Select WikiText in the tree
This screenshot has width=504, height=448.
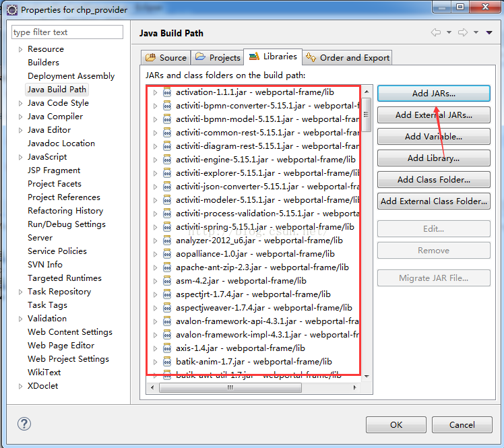[44, 373]
